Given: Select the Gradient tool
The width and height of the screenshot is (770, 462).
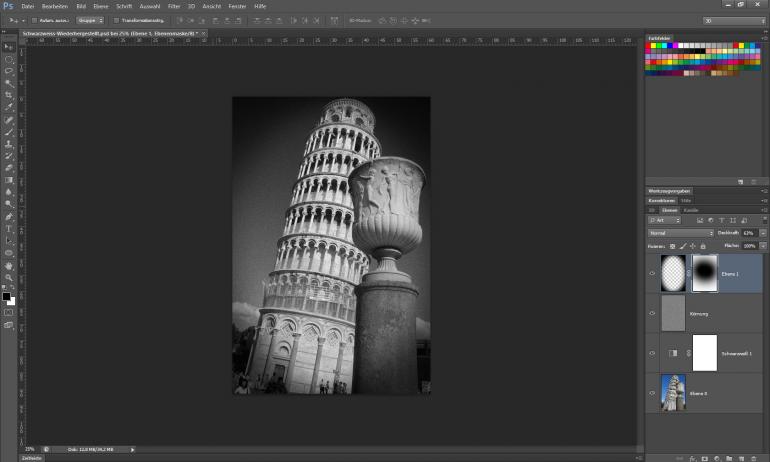Looking at the screenshot, I should 8,180.
